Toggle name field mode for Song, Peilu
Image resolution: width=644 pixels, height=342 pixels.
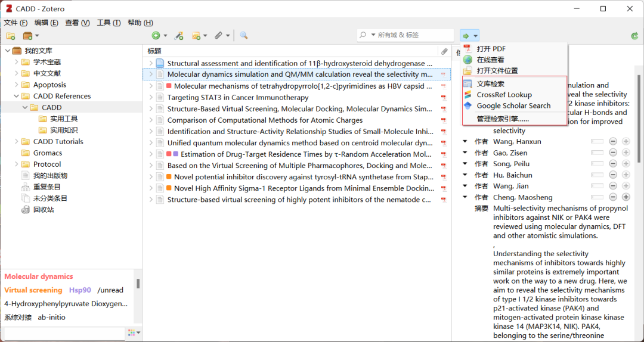[x=597, y=164]
